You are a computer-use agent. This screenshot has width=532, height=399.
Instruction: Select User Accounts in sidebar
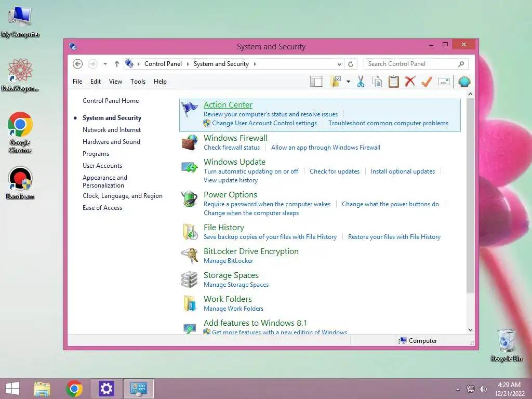tap(102, 166)
